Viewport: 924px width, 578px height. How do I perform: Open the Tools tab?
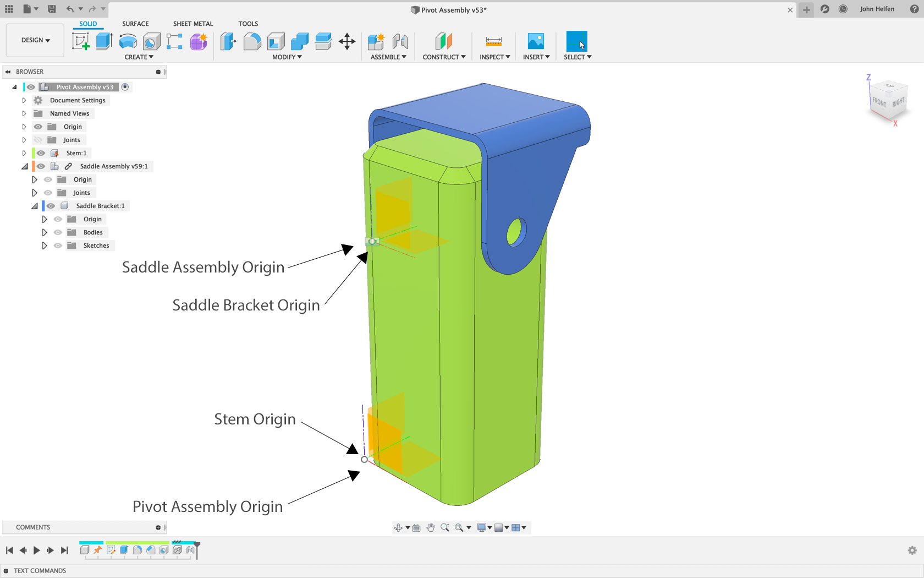click(x=248, y=24)
